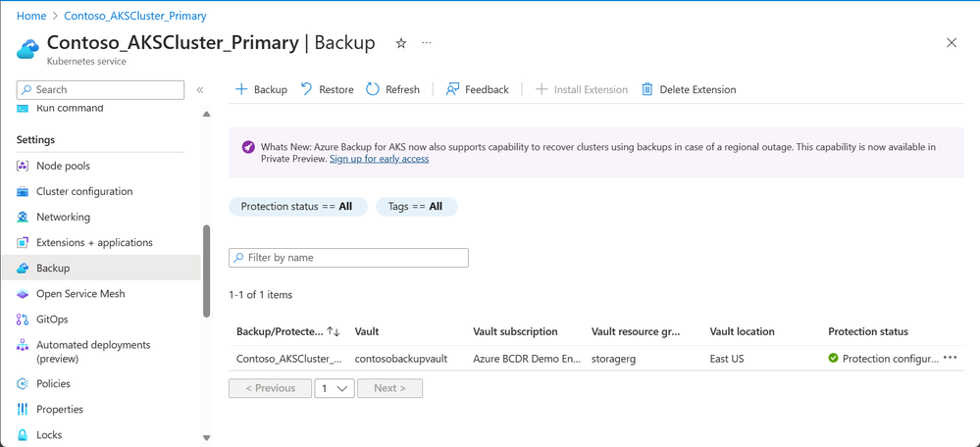Click the Vault column header
Image resolution: width=980 pixels, height=447 pixels.
coord(367,331)
